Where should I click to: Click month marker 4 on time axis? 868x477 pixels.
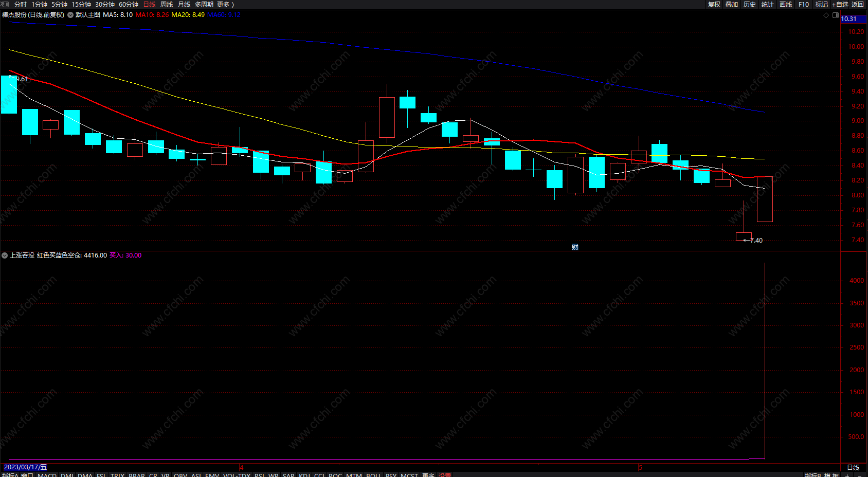(x=241, y=467)
